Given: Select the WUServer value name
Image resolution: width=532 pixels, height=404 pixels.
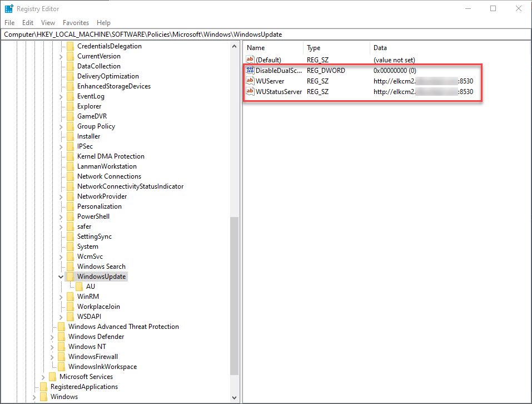Looking at the screenshot, I should (270, 81).
